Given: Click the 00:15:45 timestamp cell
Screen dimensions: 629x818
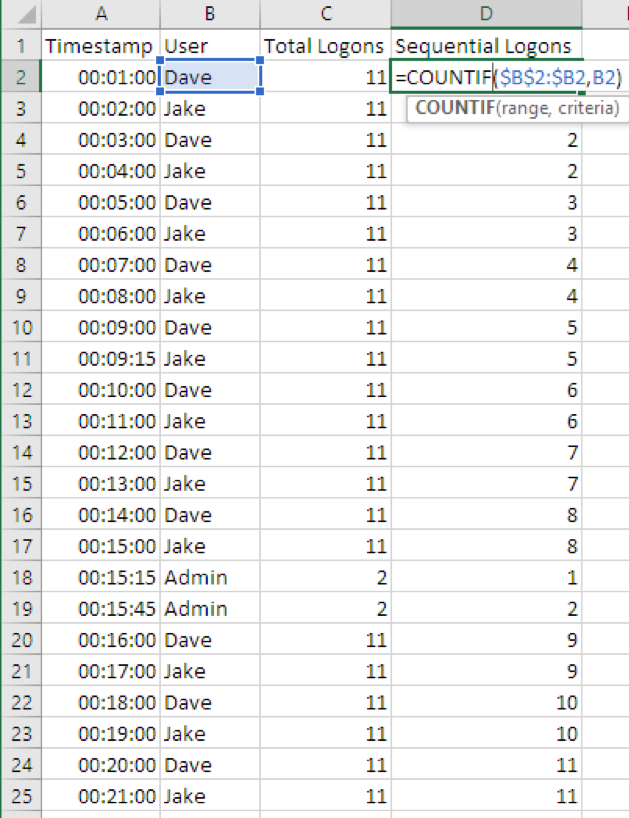Looking at the screenshot, I should [x=101, y=608].
